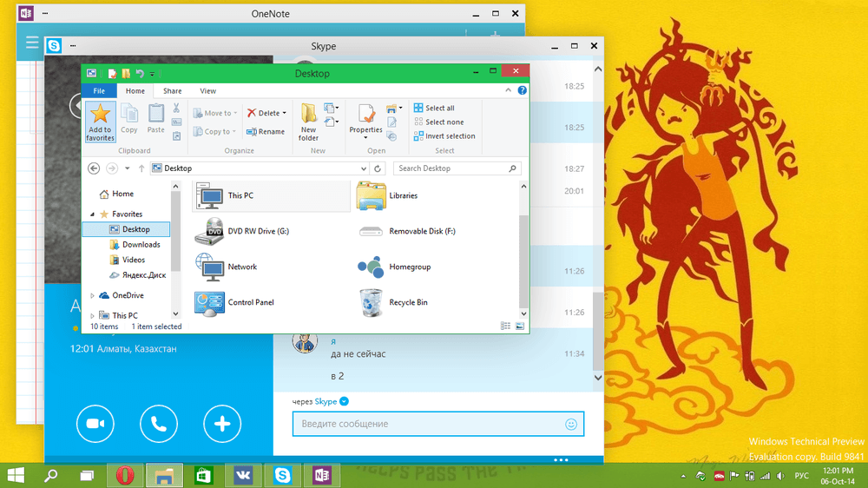Click the Copy icon in Clipboard group
The height and width of the screenshot is (488, 868).
tap(129, 119)
